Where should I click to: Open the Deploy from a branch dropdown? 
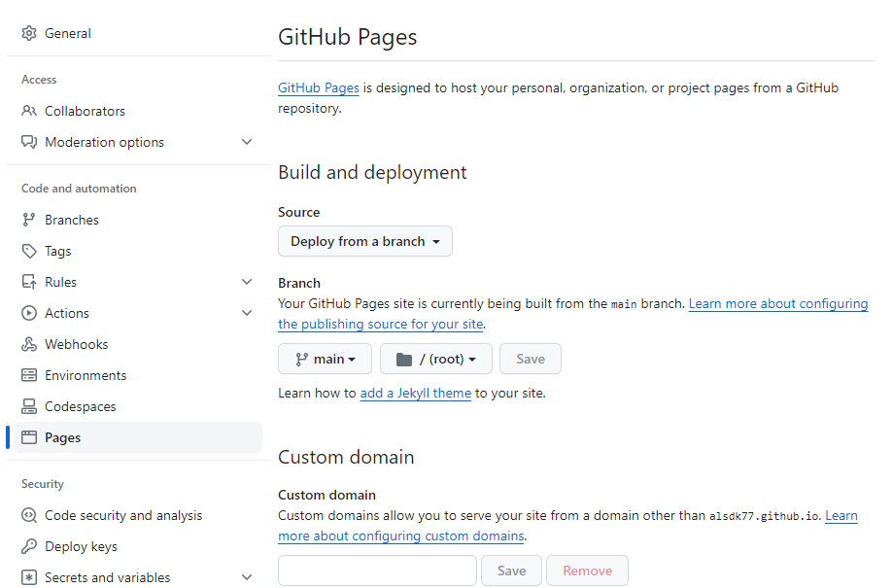coord(365,241)
